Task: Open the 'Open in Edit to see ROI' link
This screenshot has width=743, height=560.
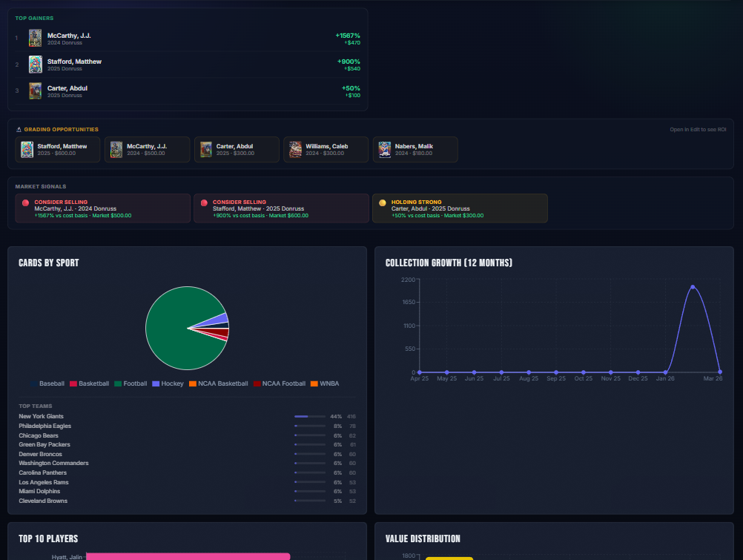Action: (x=699, y=129)
